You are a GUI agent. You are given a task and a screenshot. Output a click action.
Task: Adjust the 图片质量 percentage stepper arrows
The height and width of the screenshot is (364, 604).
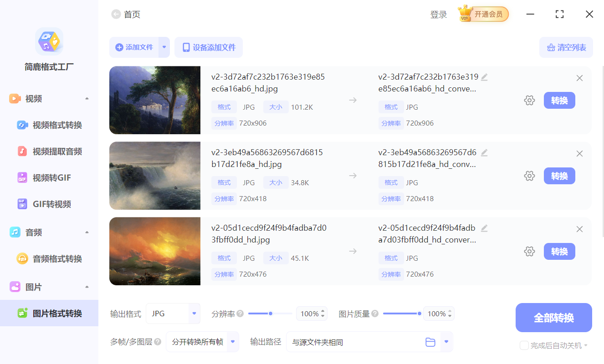click(450, 313)
